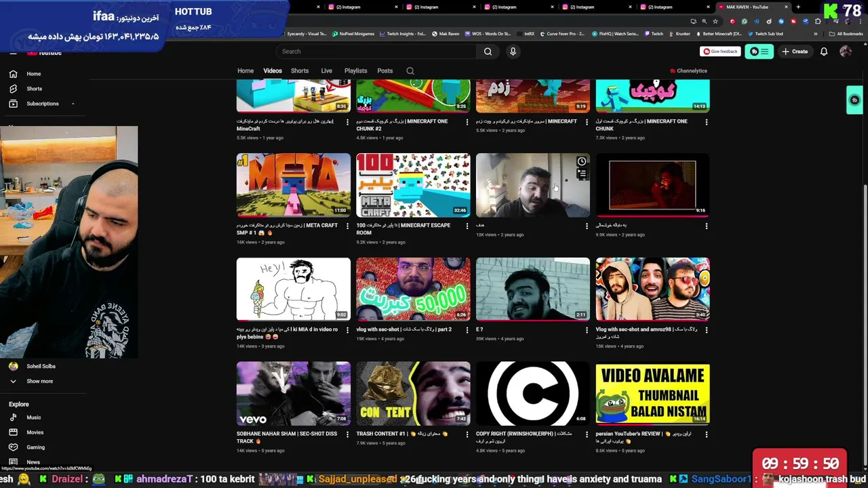
Task: Open the Playlists tab
Action: (x=355, y=70)
